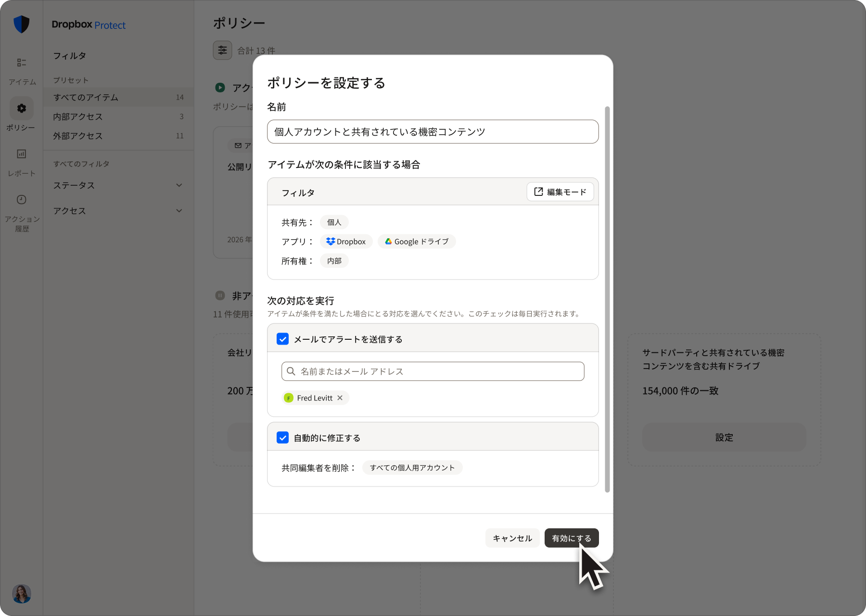The height and width of the screenshot is (616, 866).
Task: Click the 編集モード external-link icon
Action: (x=538, y=192)
